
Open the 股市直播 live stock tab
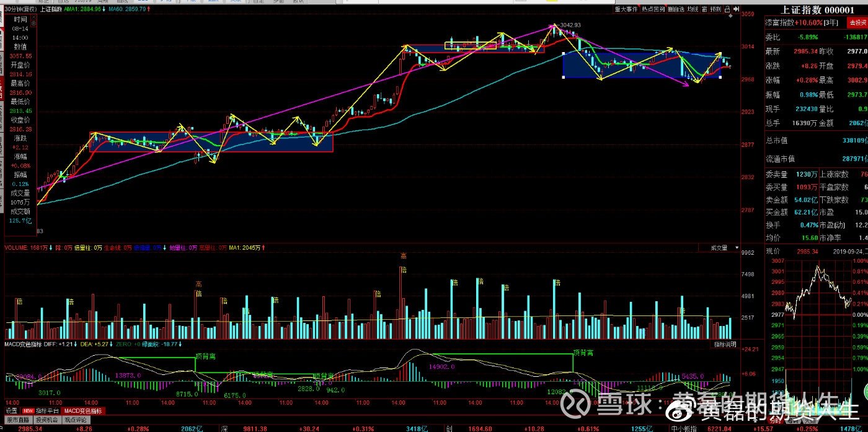(x=18, y=420)
